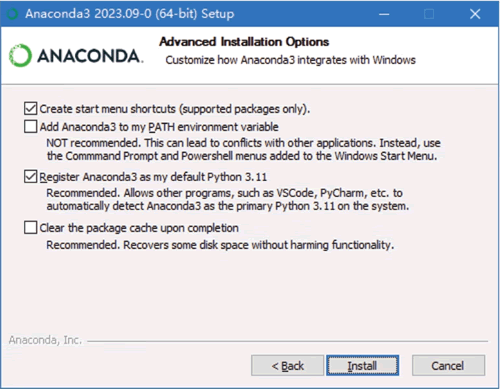
Task: Click the Anaconda icon in the title bar
Action: click(12, 14)
